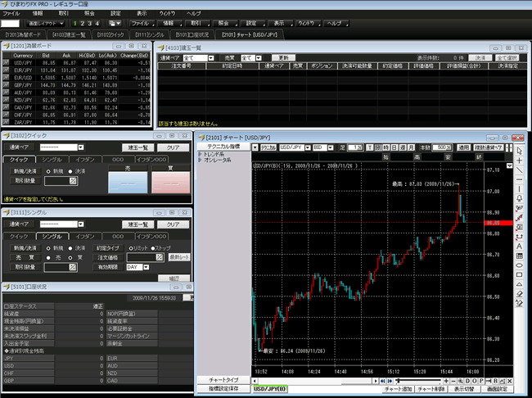Select 新規 radio in Quick order panel

pos(48,171)
